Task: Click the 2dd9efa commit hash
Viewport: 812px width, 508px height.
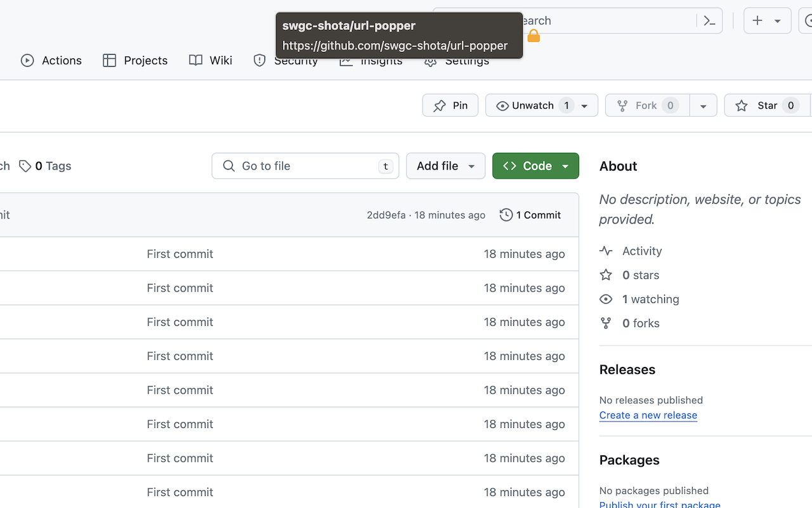Action: (386, 215)
